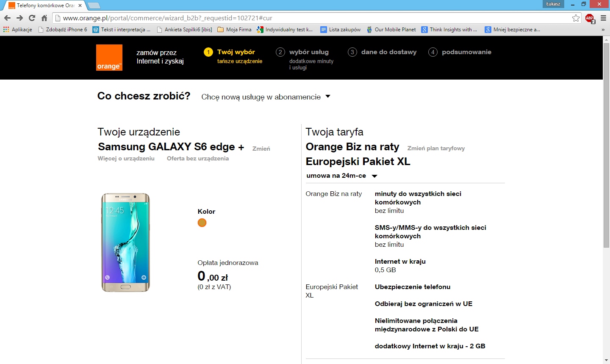The image size is (610, 364).
Task: Click the Łukasz profile button
Action: tap(553, 4)
